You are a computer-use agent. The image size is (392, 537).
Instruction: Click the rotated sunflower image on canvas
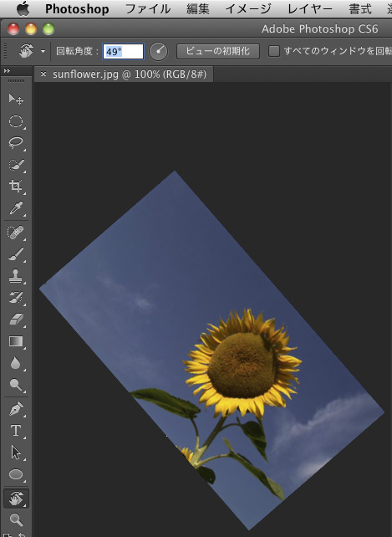pyautogui.click(x=211, y=350)
